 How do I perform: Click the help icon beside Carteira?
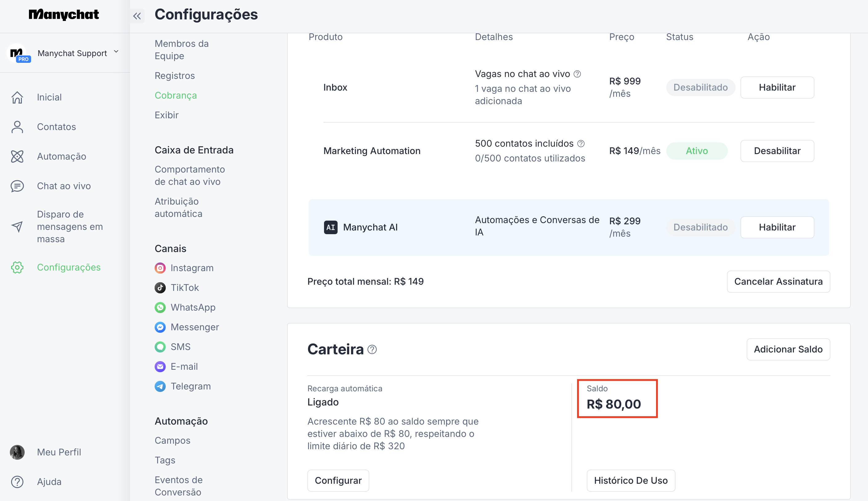372,350
